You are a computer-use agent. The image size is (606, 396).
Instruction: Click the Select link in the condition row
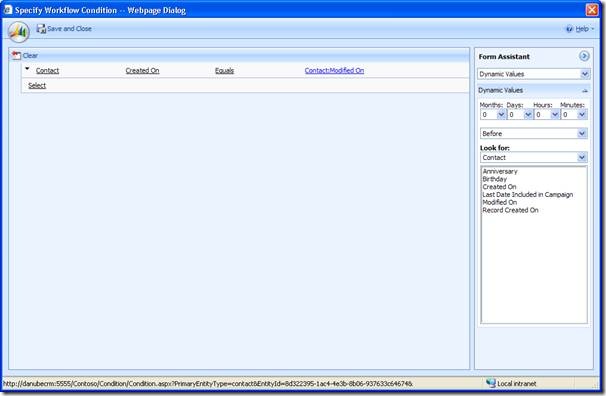pyautogui.click(x=37, y=86)
